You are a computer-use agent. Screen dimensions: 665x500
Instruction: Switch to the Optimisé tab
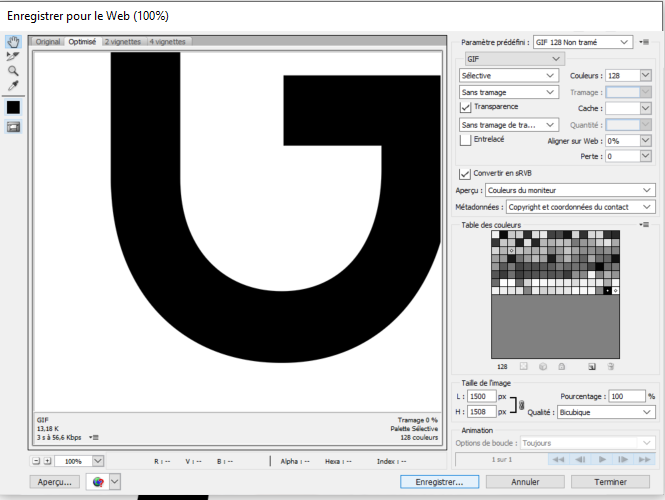tap(82, 42)
